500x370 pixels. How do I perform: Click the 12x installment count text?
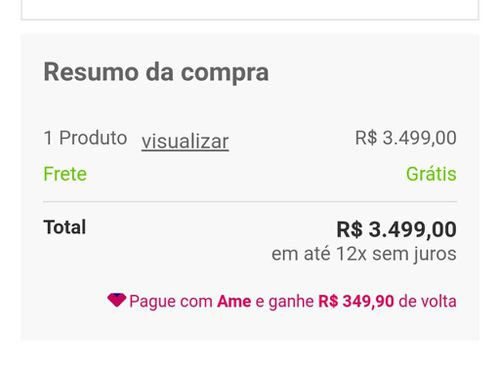351,254
